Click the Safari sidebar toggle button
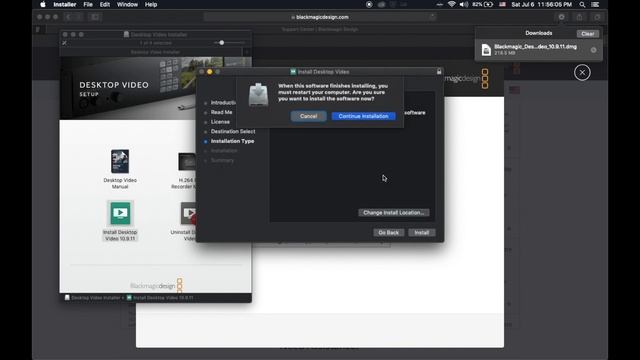 (95, 17)
